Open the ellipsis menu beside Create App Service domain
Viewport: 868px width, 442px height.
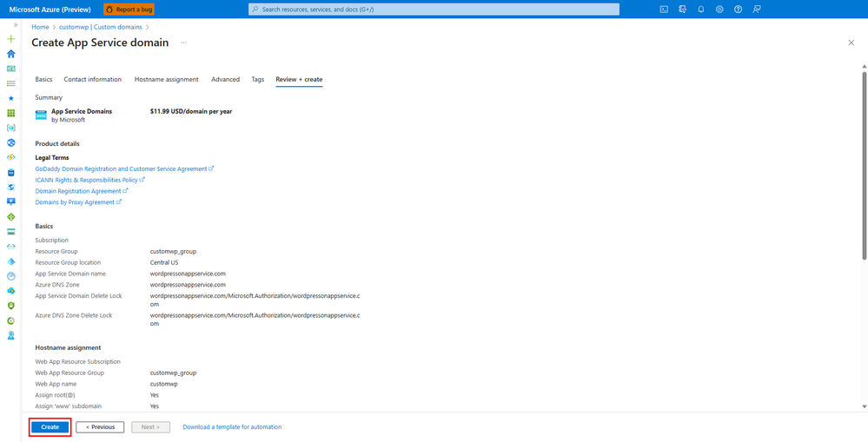183,43
